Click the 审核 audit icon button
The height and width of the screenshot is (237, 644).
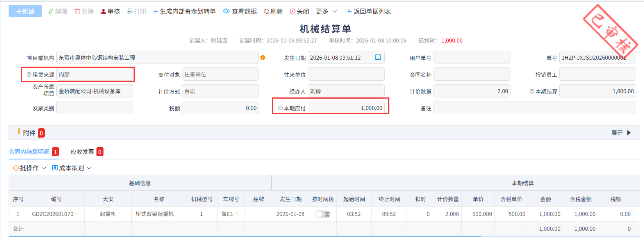click(x=103, y=12)
